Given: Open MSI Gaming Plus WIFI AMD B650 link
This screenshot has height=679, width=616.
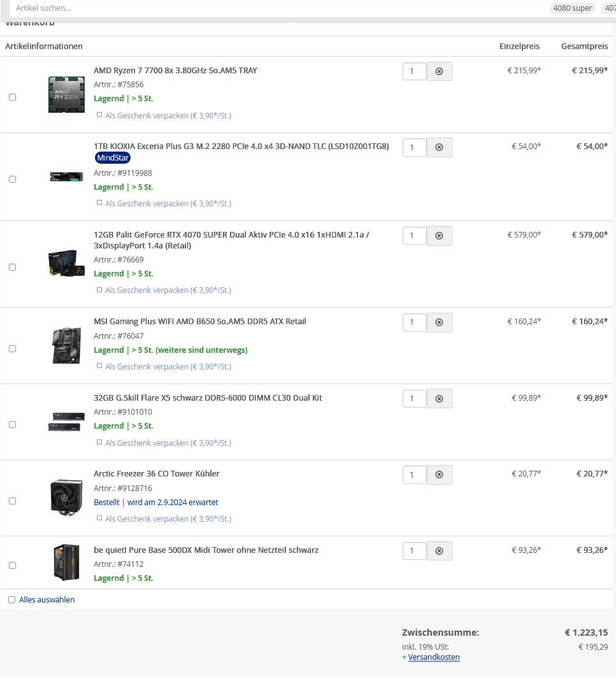Looking at the screenshot, I should click(199, 321).
